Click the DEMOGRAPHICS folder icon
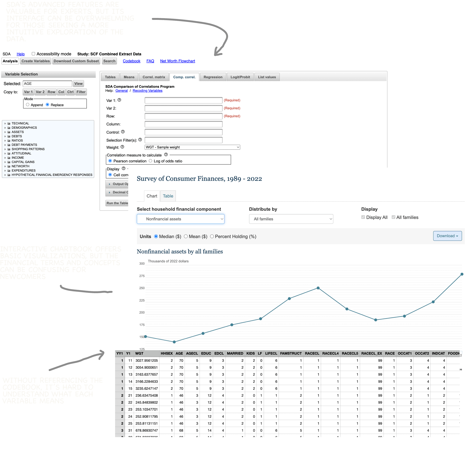476x449 pixels. [9, 128]
